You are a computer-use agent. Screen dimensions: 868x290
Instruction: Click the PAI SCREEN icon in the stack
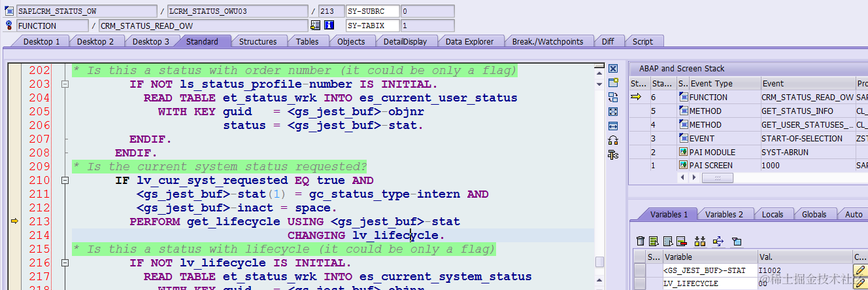pyautogui.click(x=683, y=166)
